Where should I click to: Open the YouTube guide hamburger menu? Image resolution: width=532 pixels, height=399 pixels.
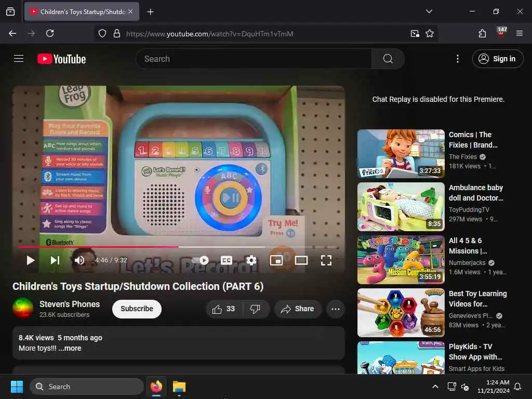pos(19,59)
